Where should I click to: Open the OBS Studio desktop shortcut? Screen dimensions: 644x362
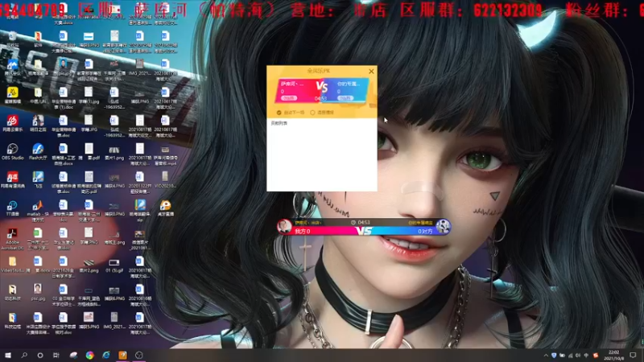click(x=12, y=151)
